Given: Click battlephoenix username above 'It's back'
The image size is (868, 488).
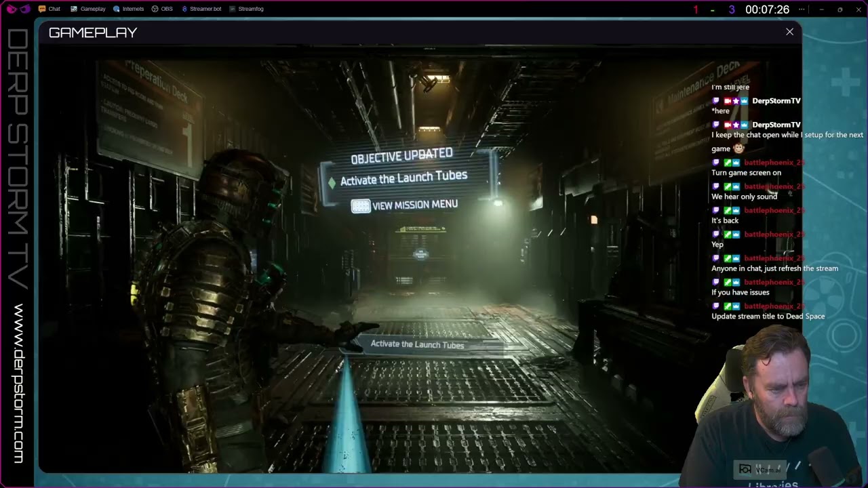Looking at the screenshot, I should click(774, 210).
